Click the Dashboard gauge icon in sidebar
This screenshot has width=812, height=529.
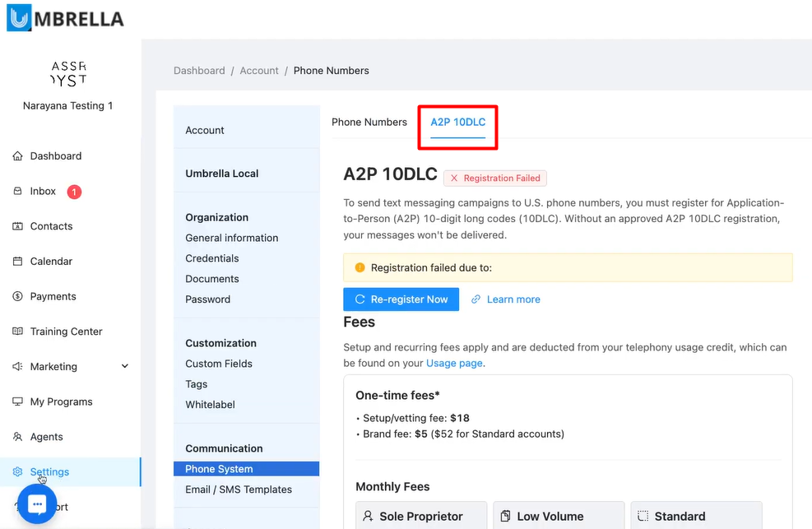coord(18,156)
